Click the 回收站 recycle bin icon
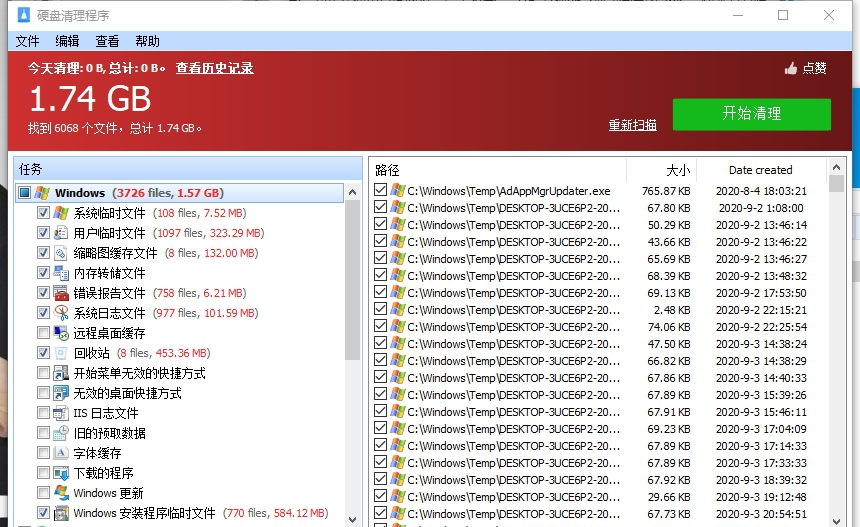This screenshot has height=527, width=860. (61, 353)
